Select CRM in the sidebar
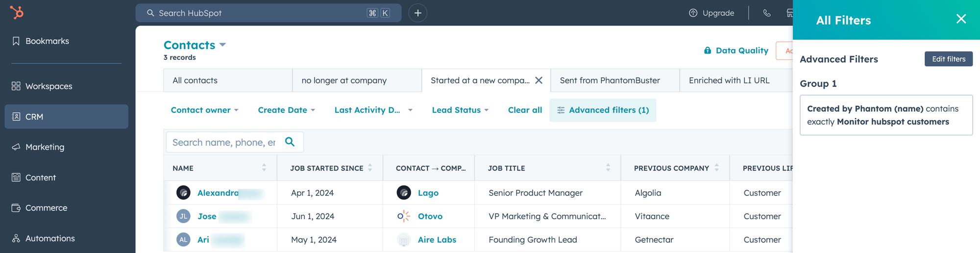Viewport: 980px width, 253px height. pyautogui.click(x=66, y=117)
